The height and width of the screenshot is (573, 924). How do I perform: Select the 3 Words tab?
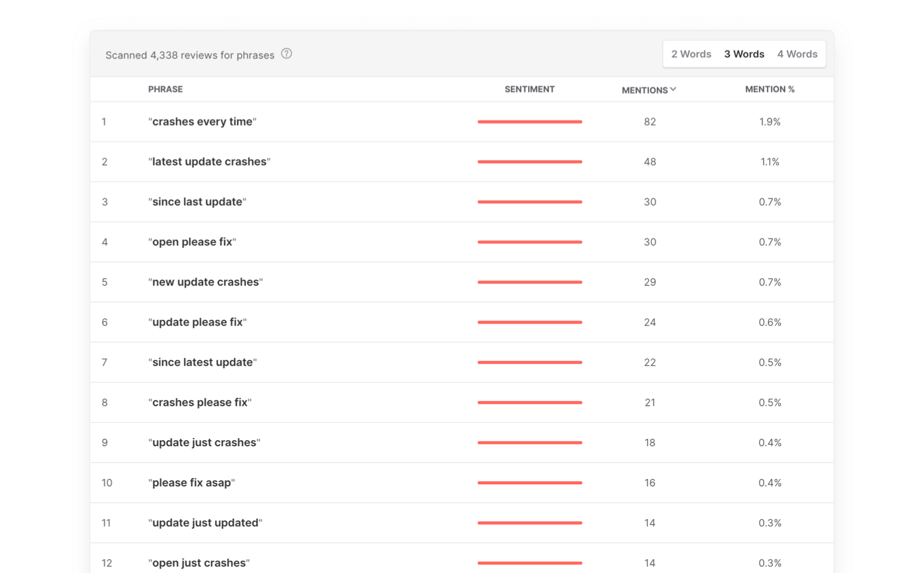[744, 54]
